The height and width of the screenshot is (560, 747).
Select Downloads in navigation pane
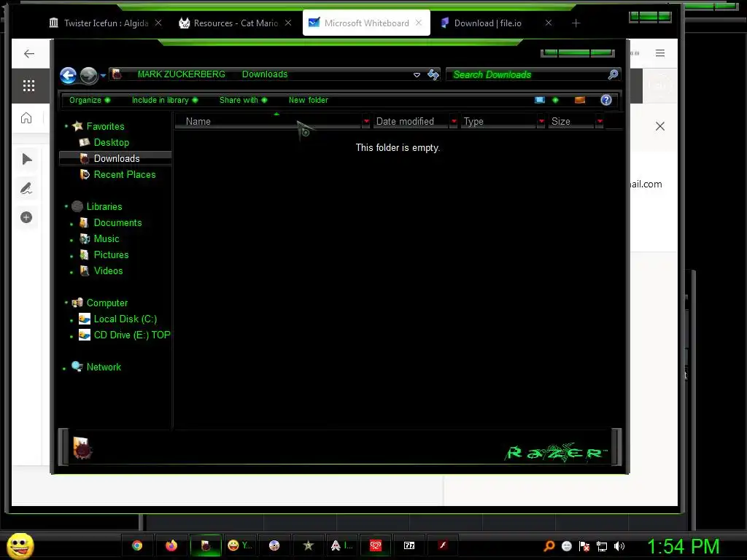[115, 158]
